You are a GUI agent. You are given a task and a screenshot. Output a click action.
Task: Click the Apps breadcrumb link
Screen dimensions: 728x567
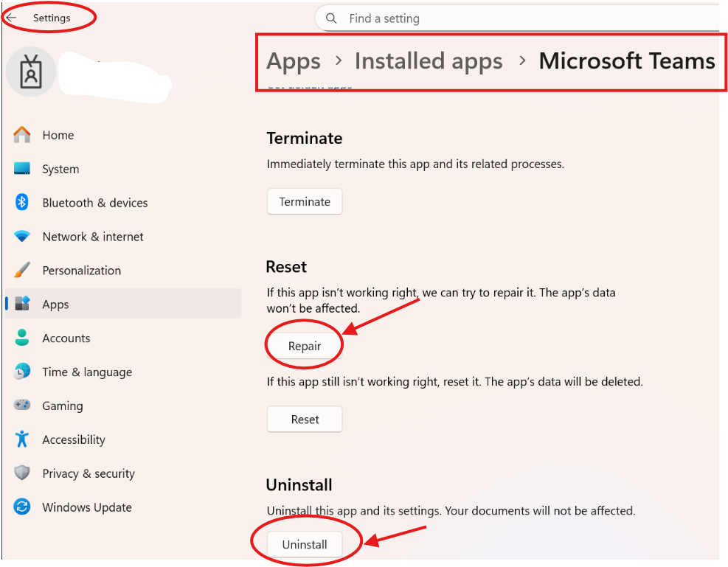pyautogui.click(x=294, y=61)
